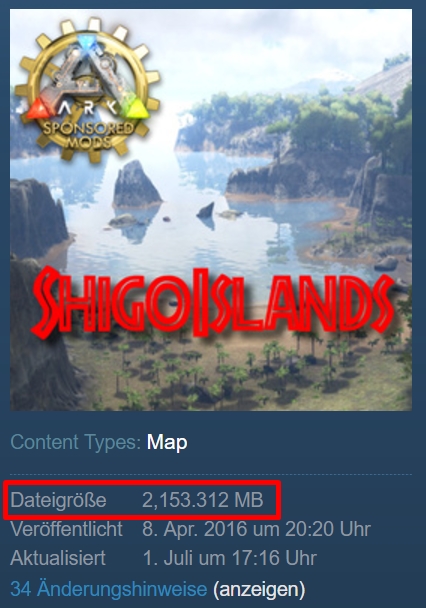This screenshot has height=608, width=426.
Task: Click the red ShigoIslands title text
Action: point(212,302)
